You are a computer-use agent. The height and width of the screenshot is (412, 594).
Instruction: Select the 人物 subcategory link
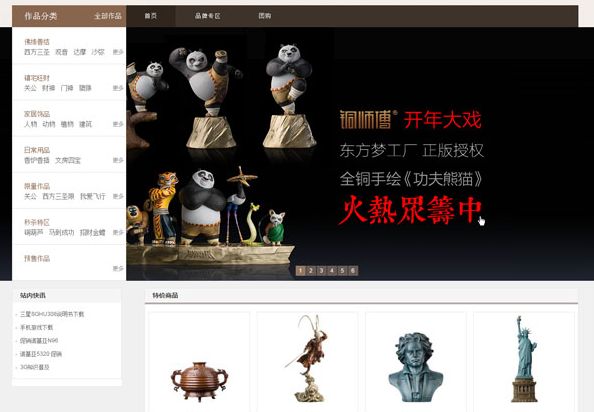[30, 124]
